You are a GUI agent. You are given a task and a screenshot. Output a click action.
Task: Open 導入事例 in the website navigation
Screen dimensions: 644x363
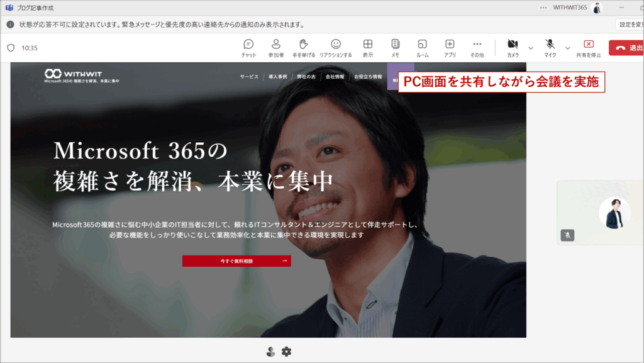point(277,77)
